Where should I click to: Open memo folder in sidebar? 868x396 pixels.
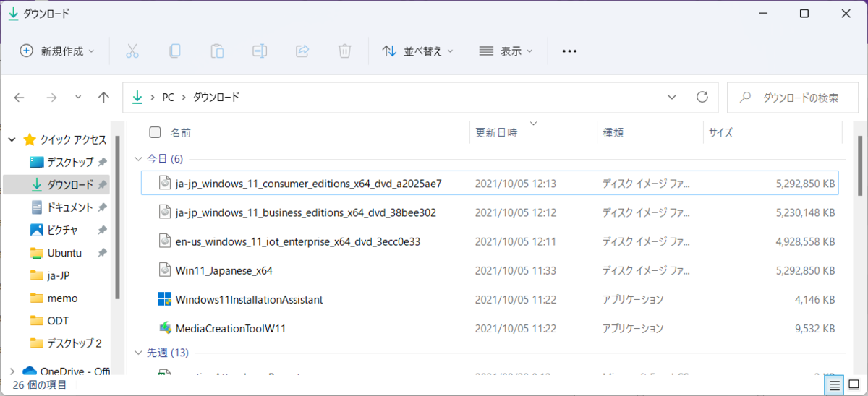pyautogui.click(x=54, y=298)
